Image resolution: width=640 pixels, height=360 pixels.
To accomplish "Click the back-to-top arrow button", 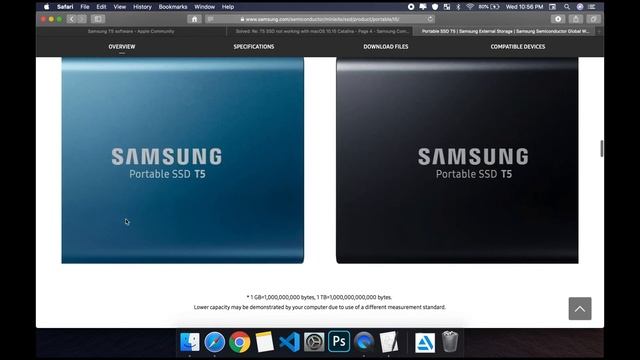I will [x=580, y=309].
